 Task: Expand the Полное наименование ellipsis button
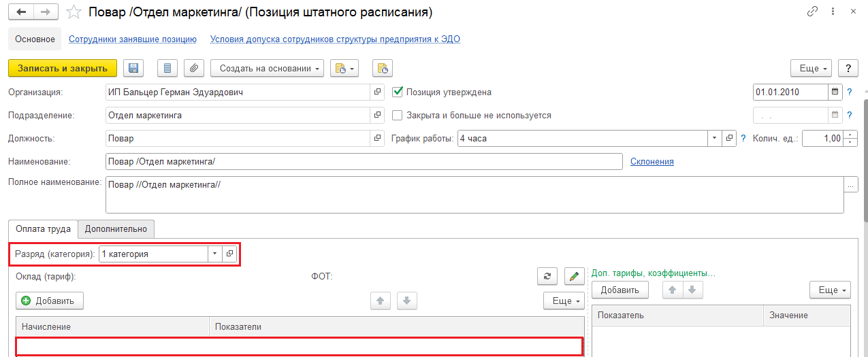coord(851,184)
